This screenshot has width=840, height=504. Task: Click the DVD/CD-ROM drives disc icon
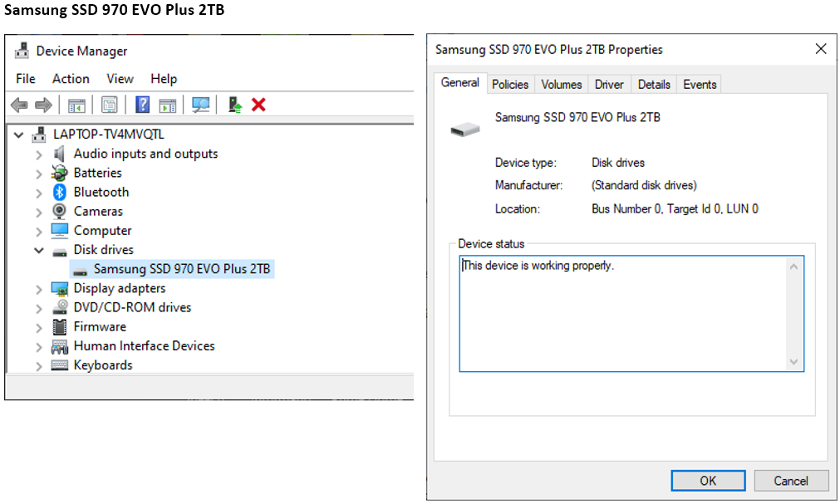[x=60, y=307]
